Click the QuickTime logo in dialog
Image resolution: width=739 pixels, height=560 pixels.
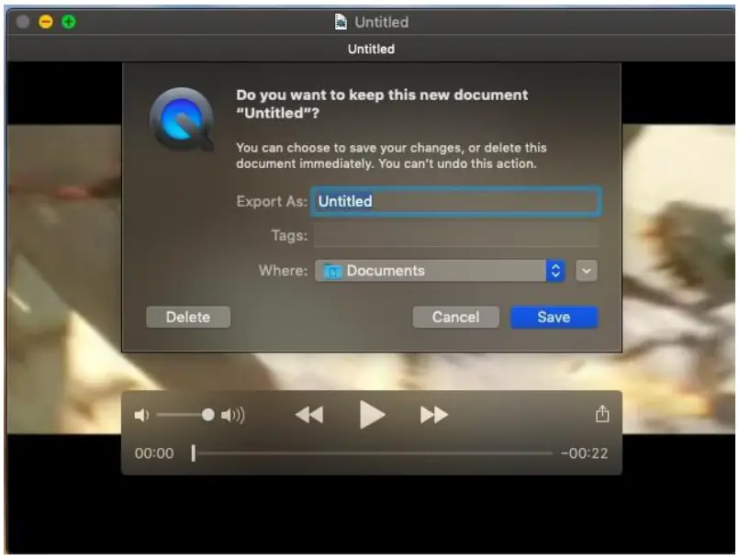182,118
